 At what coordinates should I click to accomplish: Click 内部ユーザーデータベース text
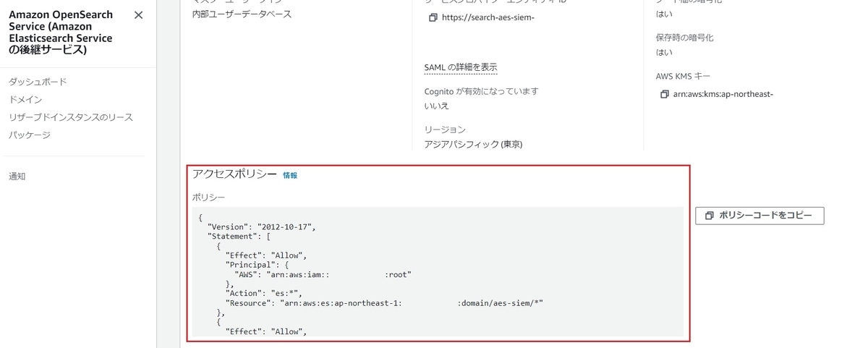click(242, 14)
